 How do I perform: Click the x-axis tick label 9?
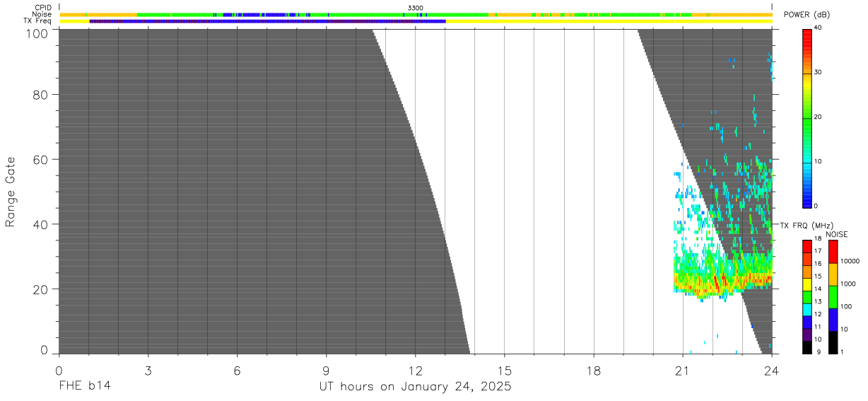coord(327,371)
